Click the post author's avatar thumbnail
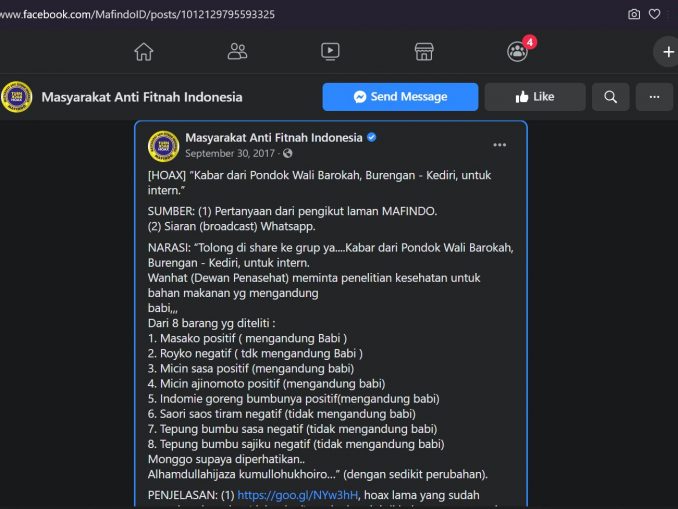The height and width of the screenshot is (509, 678). click(x=163, y=146)
